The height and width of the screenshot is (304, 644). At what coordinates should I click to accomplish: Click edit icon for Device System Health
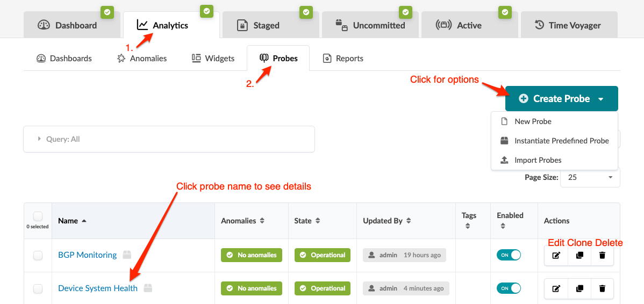(x=556, y=288)
